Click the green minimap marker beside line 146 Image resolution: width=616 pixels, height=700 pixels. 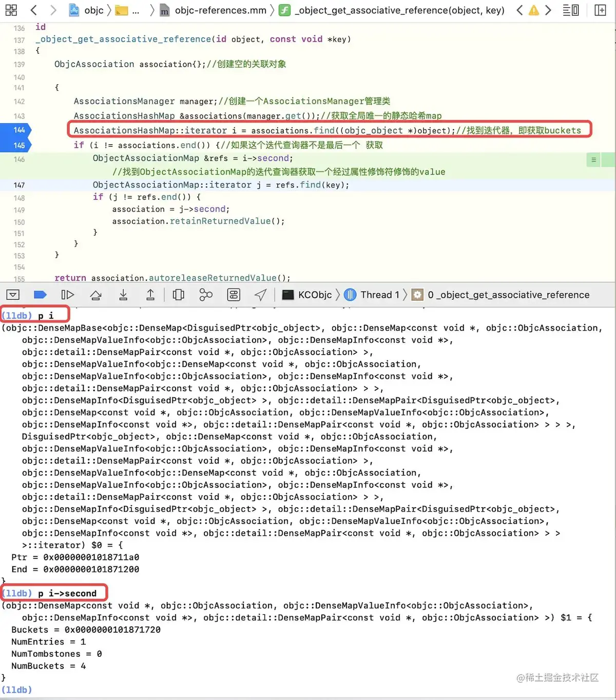click(593, 160)
